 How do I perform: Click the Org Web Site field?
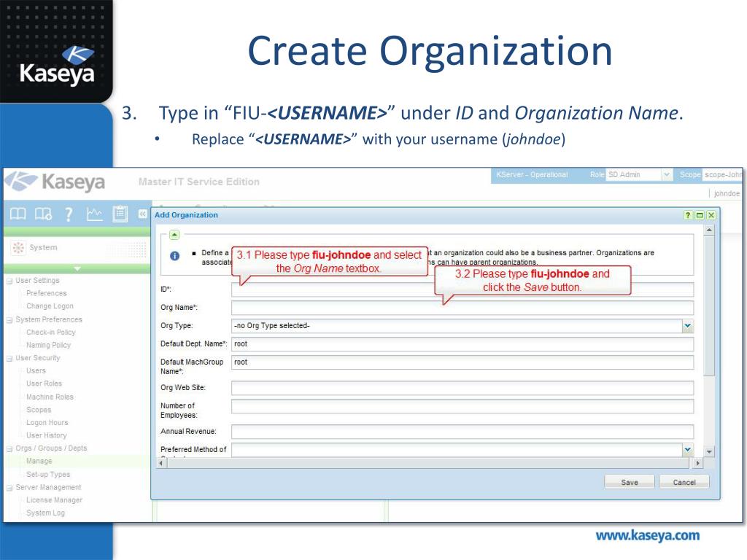pyautogui.click(x=462, y=388)
